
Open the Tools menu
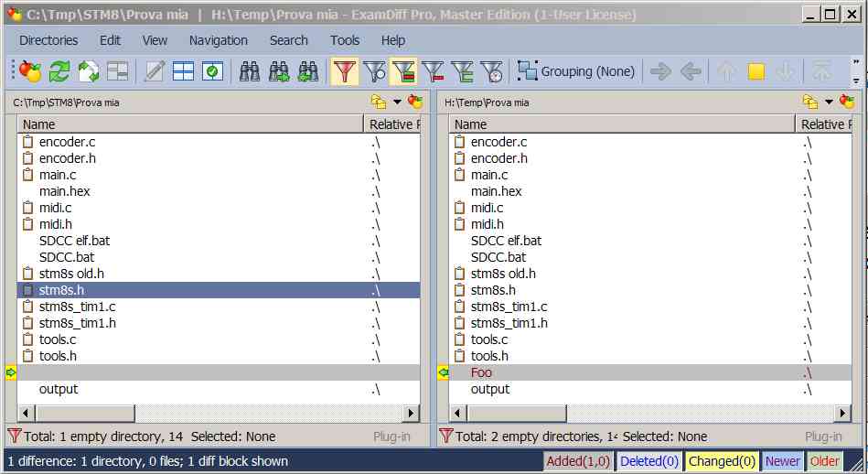(x=345, y=40)
